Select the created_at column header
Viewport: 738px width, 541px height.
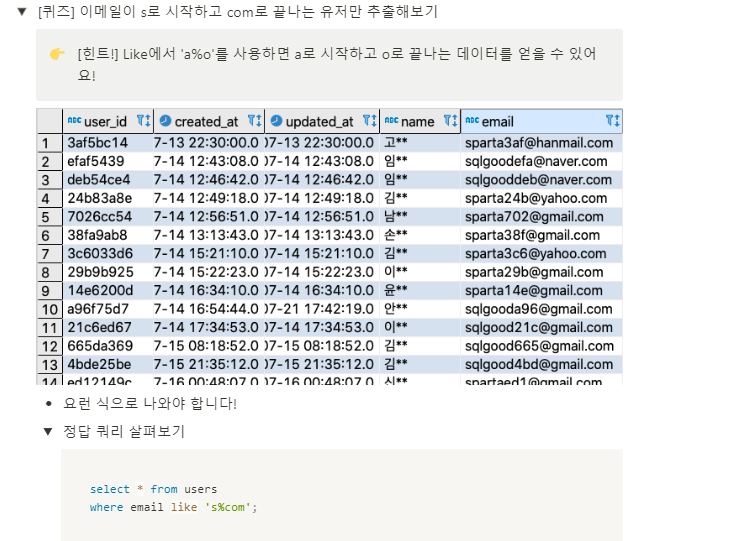(209, 121)
